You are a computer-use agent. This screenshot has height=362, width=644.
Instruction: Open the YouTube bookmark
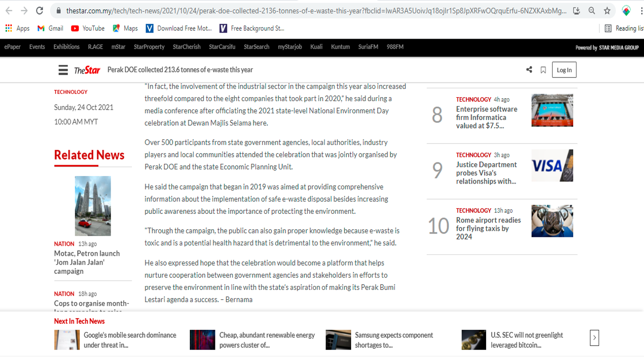88,28
